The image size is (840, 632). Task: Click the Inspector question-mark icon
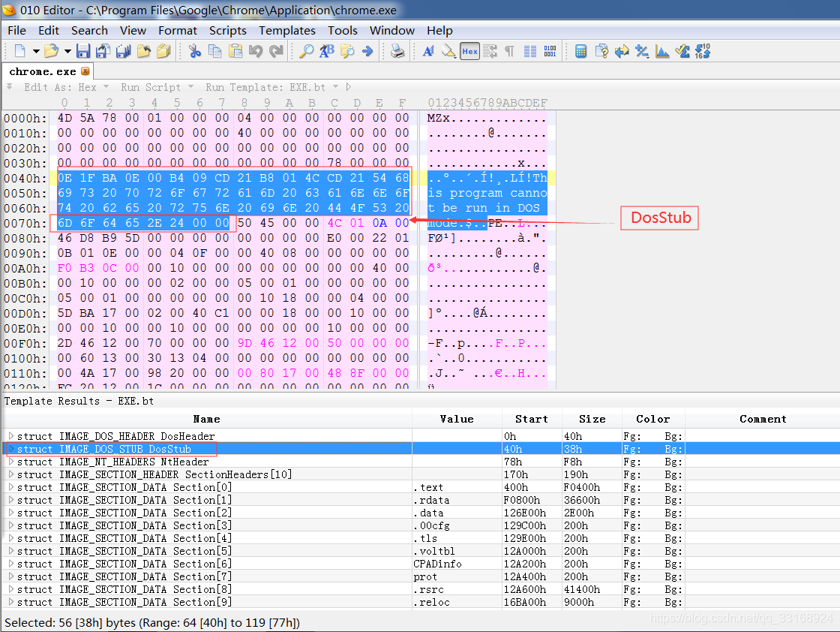[x=601, y=51]
